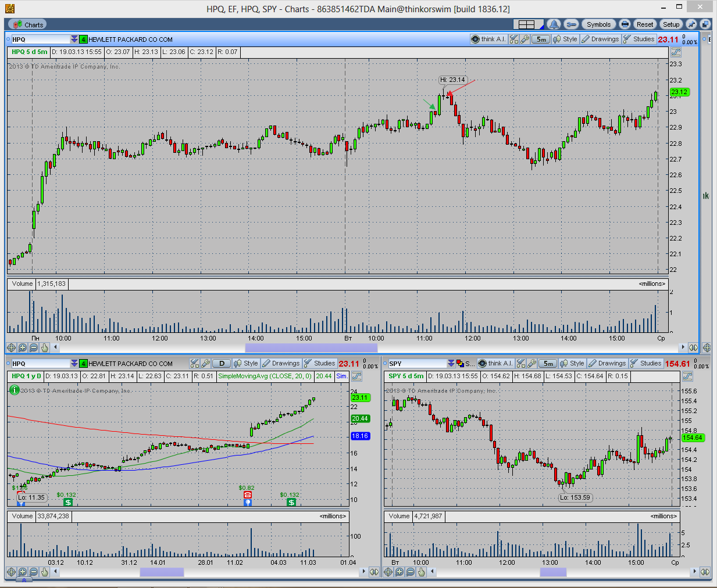Select hand pan tool under bottom-left chart

tap(45, 572)
